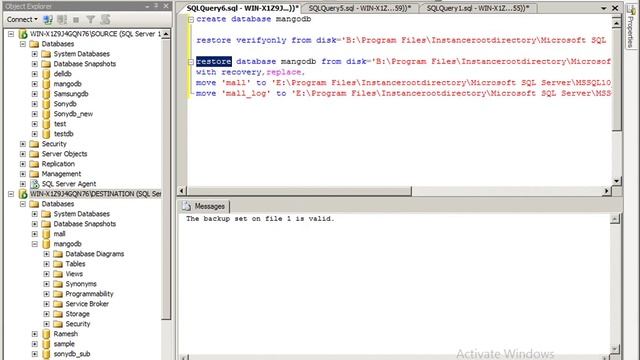
Task: Click the Properties icon on right sidebar
Action: 631,10
